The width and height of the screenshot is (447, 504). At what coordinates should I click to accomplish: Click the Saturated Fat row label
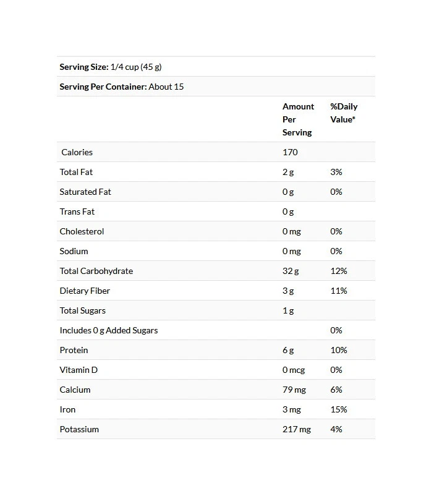[x=85, y=192]
